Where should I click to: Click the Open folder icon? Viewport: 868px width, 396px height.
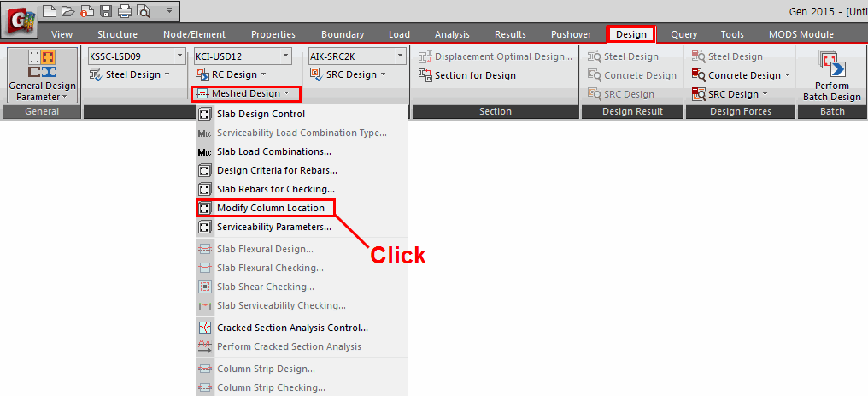pyautogui.click(x=67, y=11)
